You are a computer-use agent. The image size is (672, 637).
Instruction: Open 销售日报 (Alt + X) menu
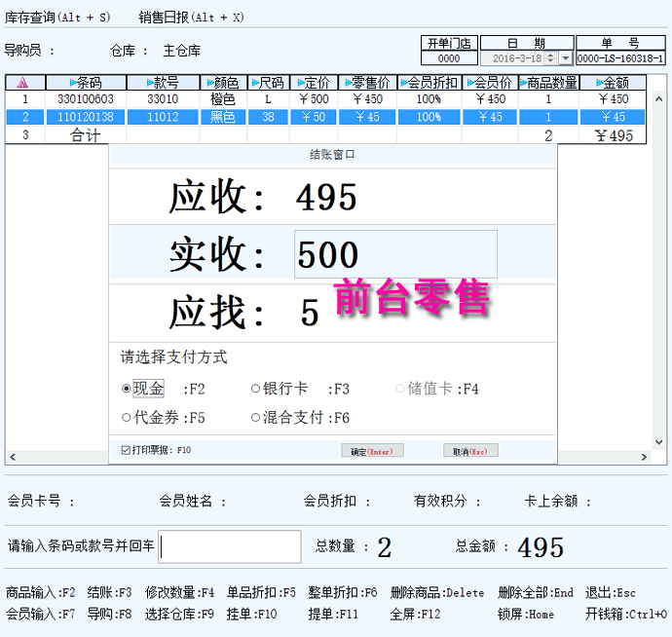click(192, 18)
